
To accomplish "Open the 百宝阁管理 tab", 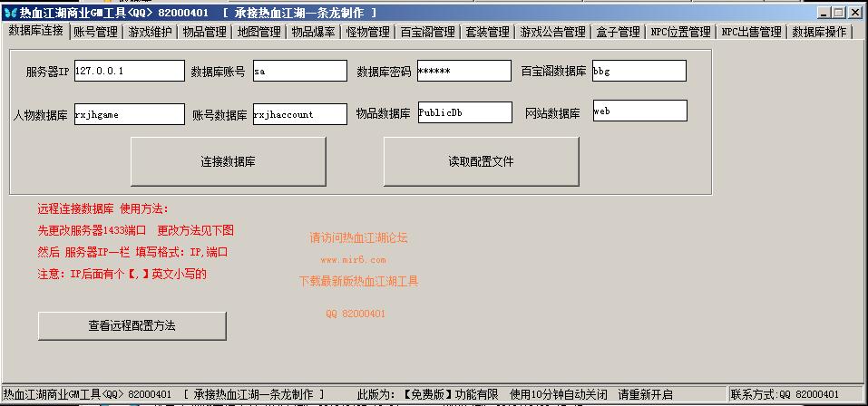I will (x=427, y=33).
